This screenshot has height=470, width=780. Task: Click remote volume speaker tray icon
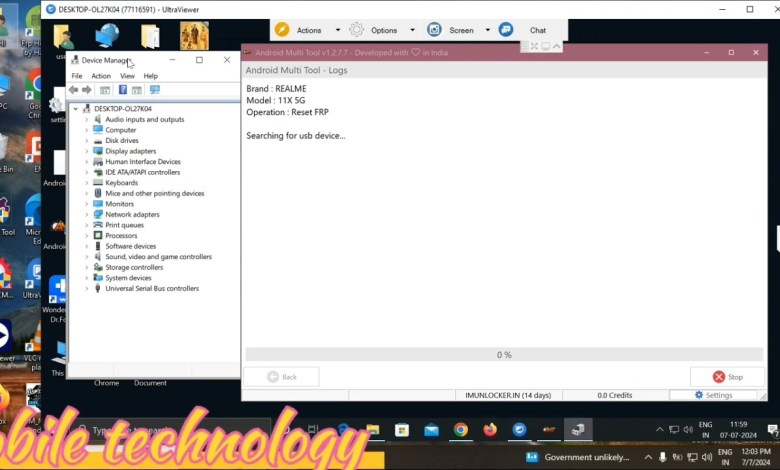point(688,429)
